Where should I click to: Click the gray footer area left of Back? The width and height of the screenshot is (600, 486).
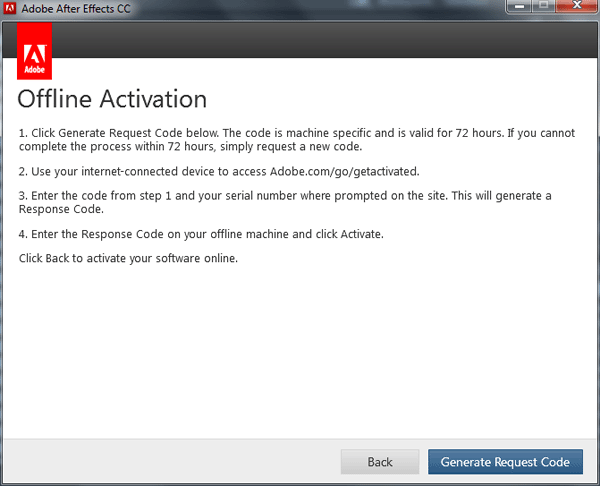[170, 462]
